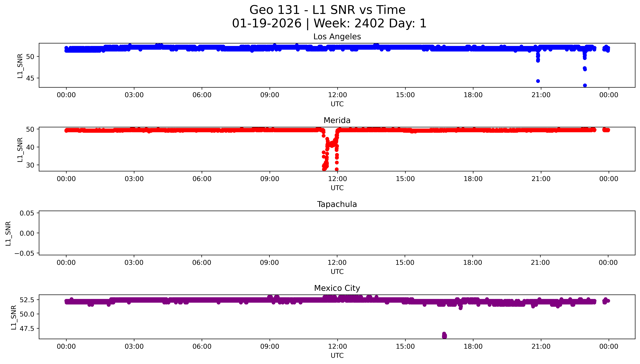Click the Merida subplot title
The image size is (640, 364).
pos(337,120)
